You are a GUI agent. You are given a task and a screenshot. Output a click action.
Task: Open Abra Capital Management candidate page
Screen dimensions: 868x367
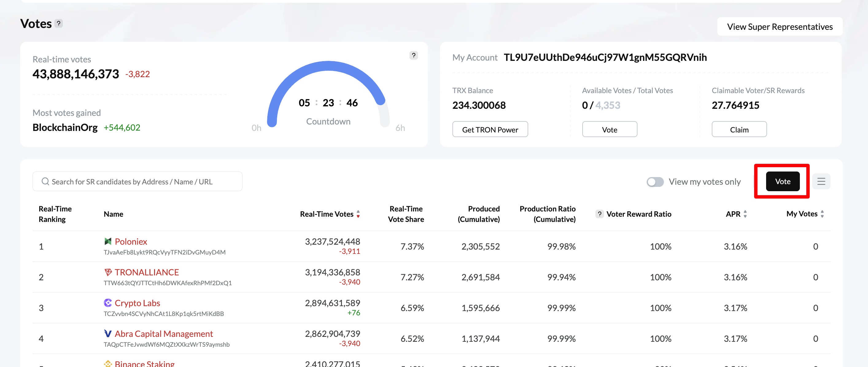164,333
